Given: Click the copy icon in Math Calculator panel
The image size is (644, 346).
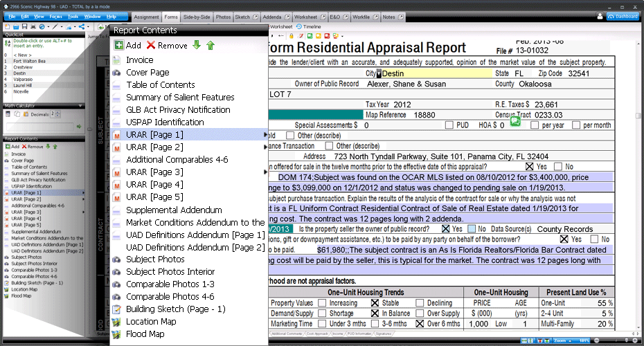Looking at the screenshot, I should (x=17, y=114).
